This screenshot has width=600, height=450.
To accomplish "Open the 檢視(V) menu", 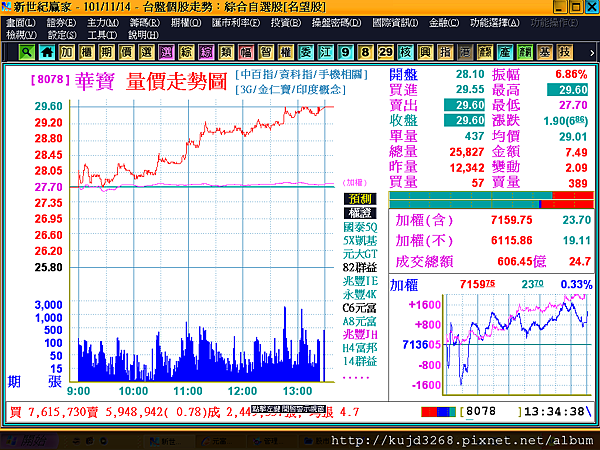I will click(x=21, y=35).
